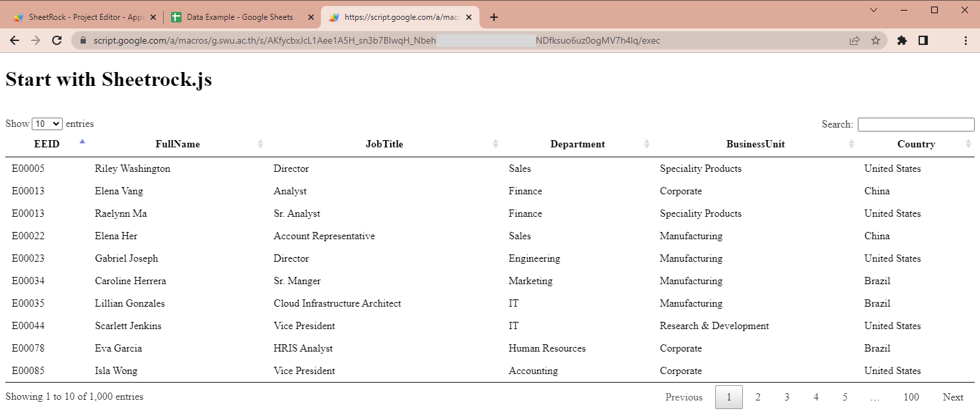Close the Data Example Google Sheets tab
Viewport: 980px width, 417px height.
pos(311,17)
